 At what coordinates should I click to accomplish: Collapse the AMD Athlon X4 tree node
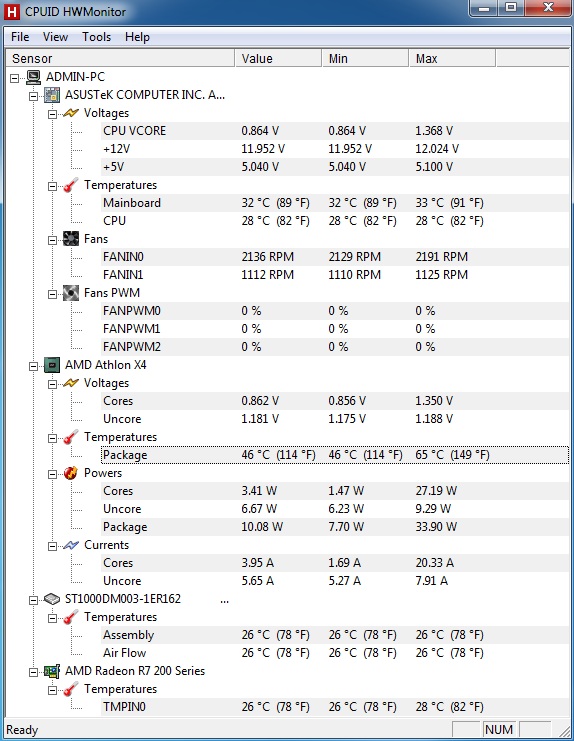pos(34,366)
